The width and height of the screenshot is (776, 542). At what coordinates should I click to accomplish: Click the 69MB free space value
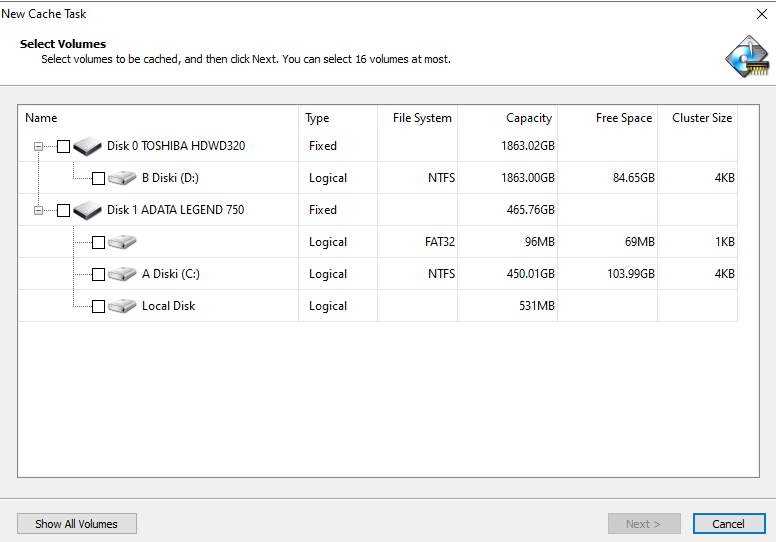(x=639, y=242)
